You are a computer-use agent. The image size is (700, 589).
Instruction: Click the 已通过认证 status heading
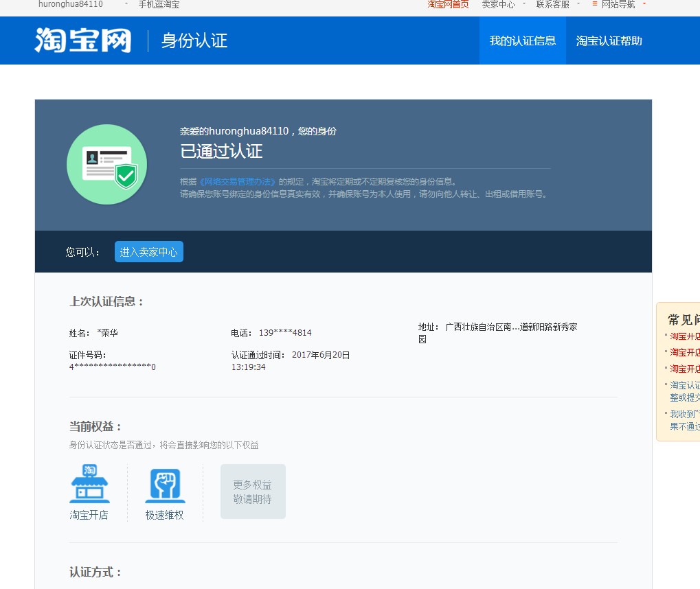(x=221, y=151)
